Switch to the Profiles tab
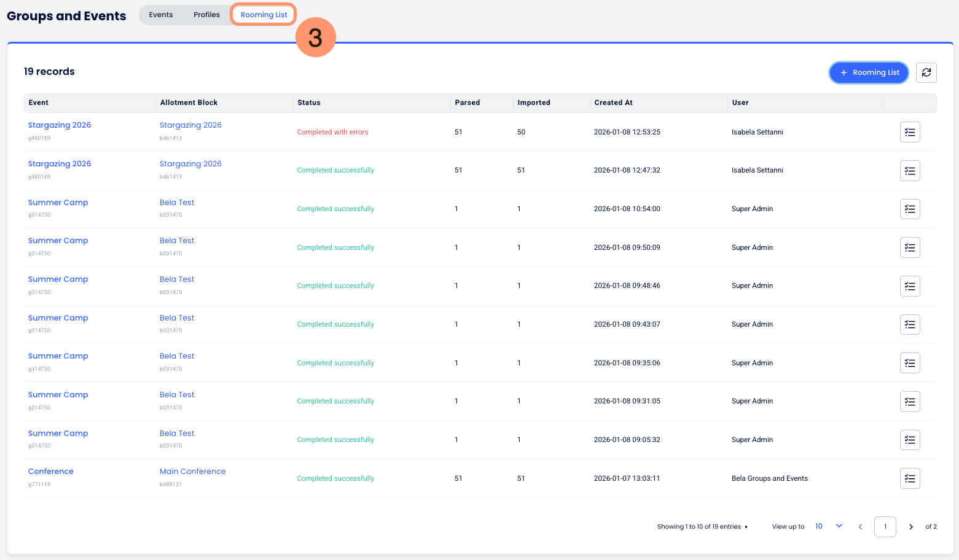Viewport: 959px width, 560px height. pos(206,15)
